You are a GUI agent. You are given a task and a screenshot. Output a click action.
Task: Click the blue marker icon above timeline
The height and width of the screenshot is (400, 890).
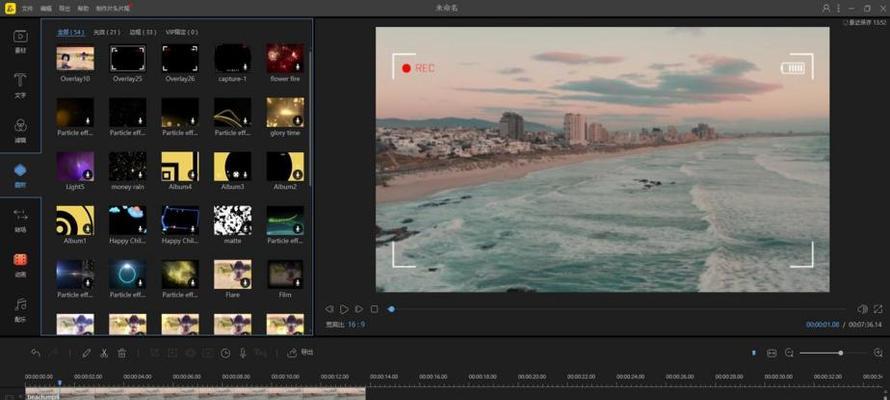pyautogui.click(x=754, y=353)
